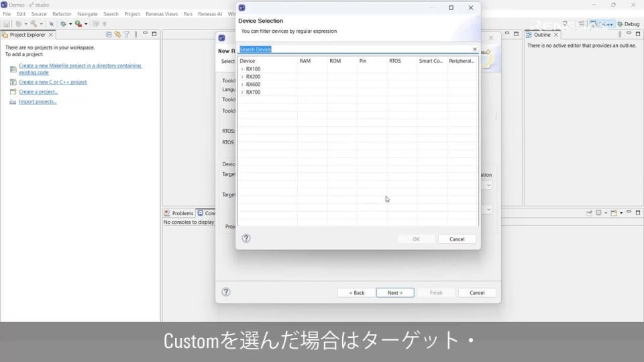644x362 pixels.
Task: Open the Refactor menu
Action: pyautogui.click(x=62, y=14)
